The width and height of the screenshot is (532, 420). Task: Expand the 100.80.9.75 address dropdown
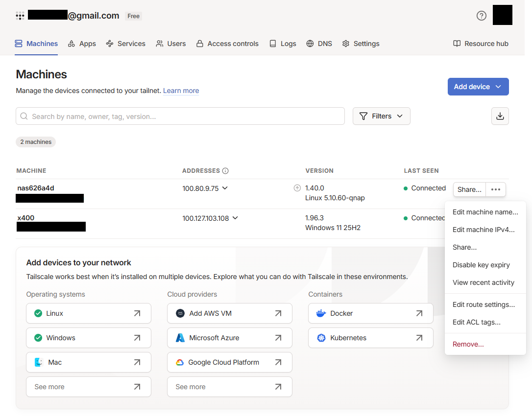click(225, 188)
